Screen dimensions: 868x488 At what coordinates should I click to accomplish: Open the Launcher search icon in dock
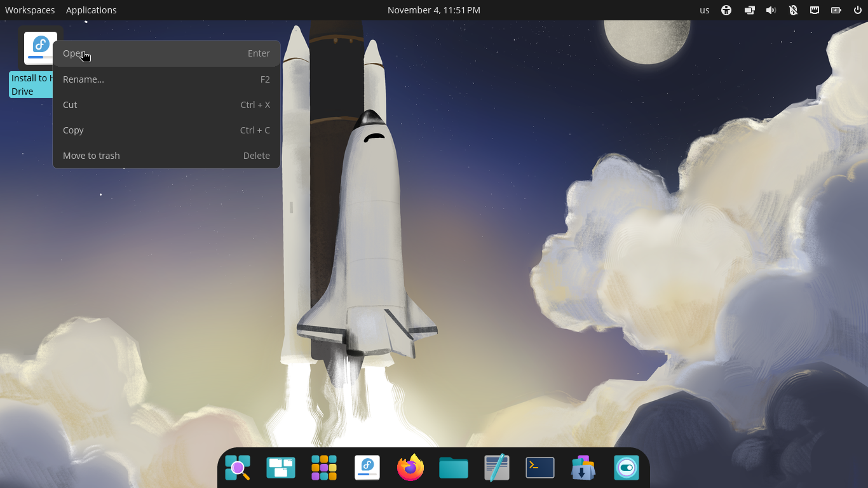(238, 468)
